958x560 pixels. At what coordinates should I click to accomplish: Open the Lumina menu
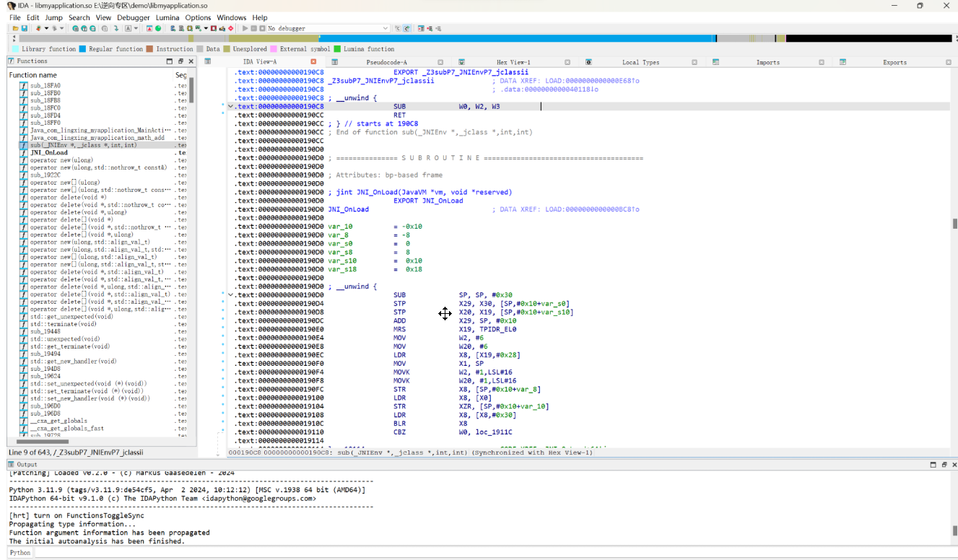point(167,17)
